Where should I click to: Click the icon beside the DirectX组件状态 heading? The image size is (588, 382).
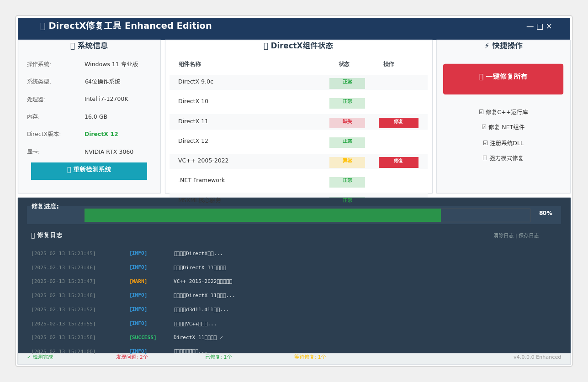coord(266,46)
